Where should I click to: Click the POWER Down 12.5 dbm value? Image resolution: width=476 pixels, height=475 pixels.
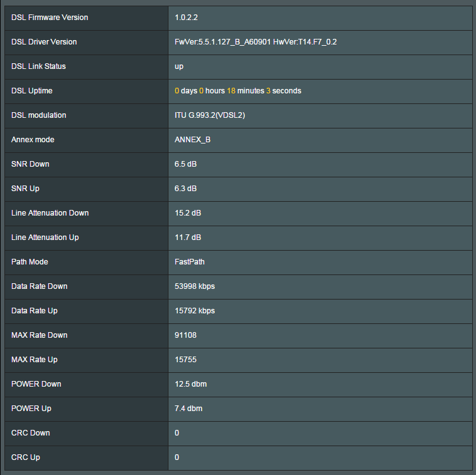point(190,384)
